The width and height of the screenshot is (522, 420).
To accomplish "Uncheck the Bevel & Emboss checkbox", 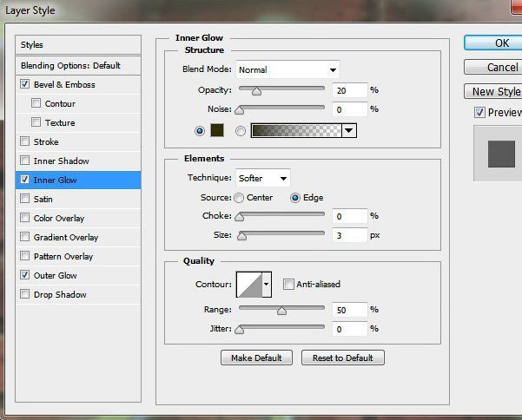I will 24,84.
